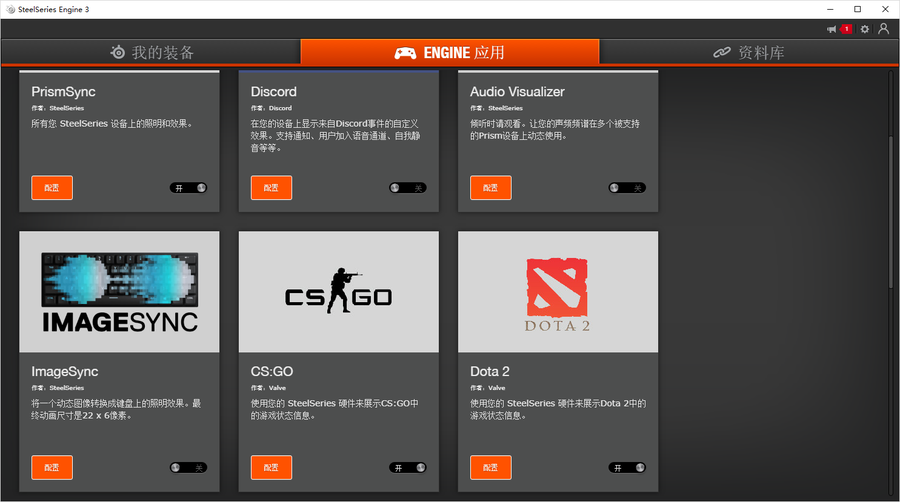Click the red notification badge
The image size is (900, 502).
tap(846, 29)
